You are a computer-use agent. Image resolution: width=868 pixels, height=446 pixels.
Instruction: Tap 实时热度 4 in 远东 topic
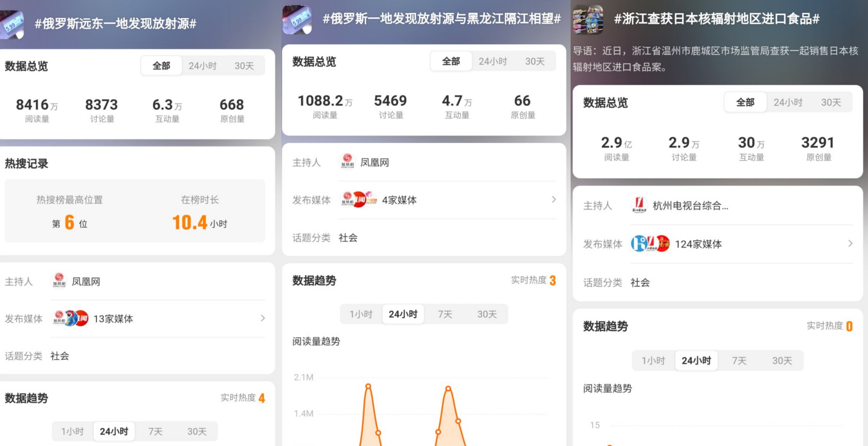[x=243, y=398]
